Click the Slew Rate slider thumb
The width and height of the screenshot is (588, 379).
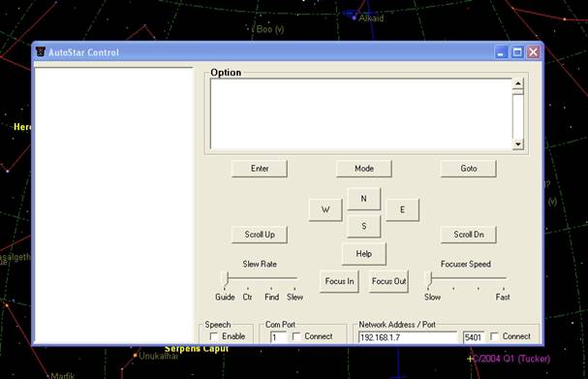pyautogui.click(x=225, y=280)
